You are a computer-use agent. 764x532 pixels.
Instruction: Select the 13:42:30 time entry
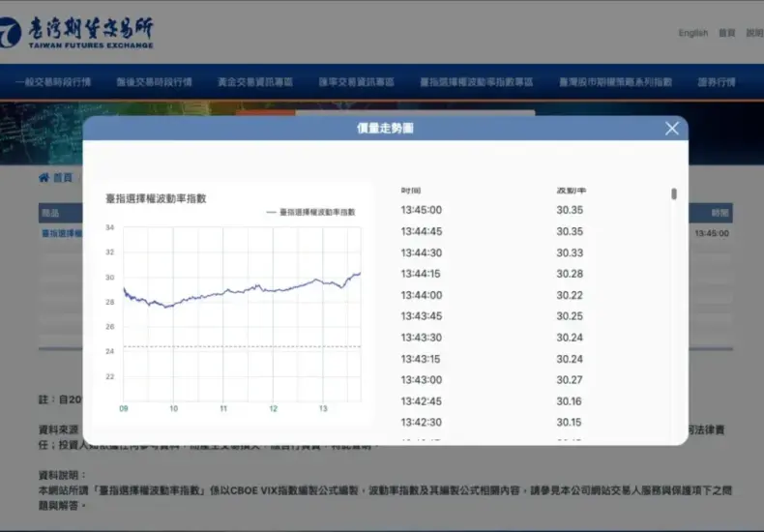coord(422,423)
